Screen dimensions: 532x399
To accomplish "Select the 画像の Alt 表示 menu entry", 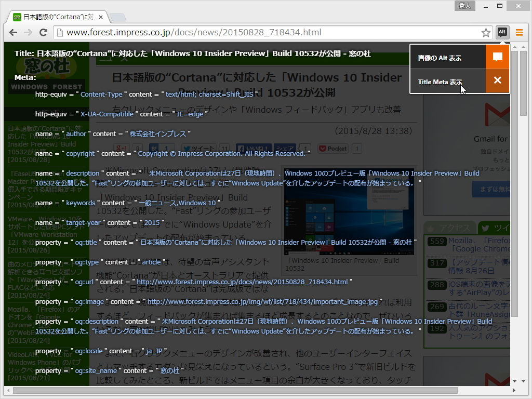I will pos(448,57).
